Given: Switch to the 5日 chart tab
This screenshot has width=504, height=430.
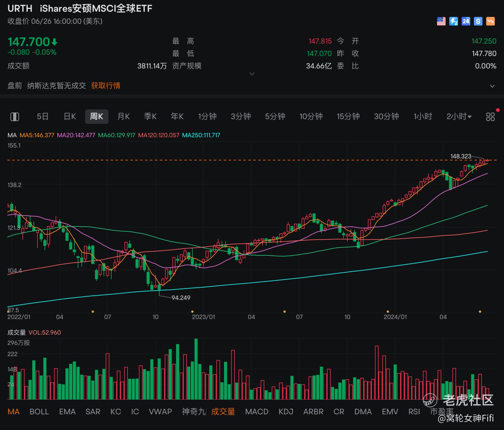Looking at the screenshot, I should (x=43, y=116).
